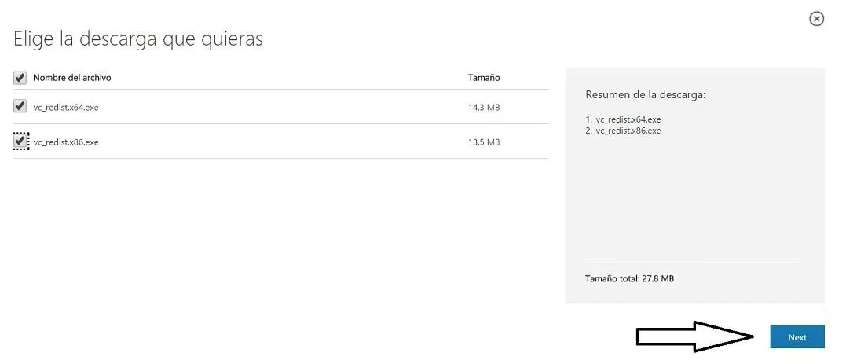Screen dimensions: 868x364
Task: Click the Resumen de la descarga heading
Action: pyautogui.click(x=646, y=95)
